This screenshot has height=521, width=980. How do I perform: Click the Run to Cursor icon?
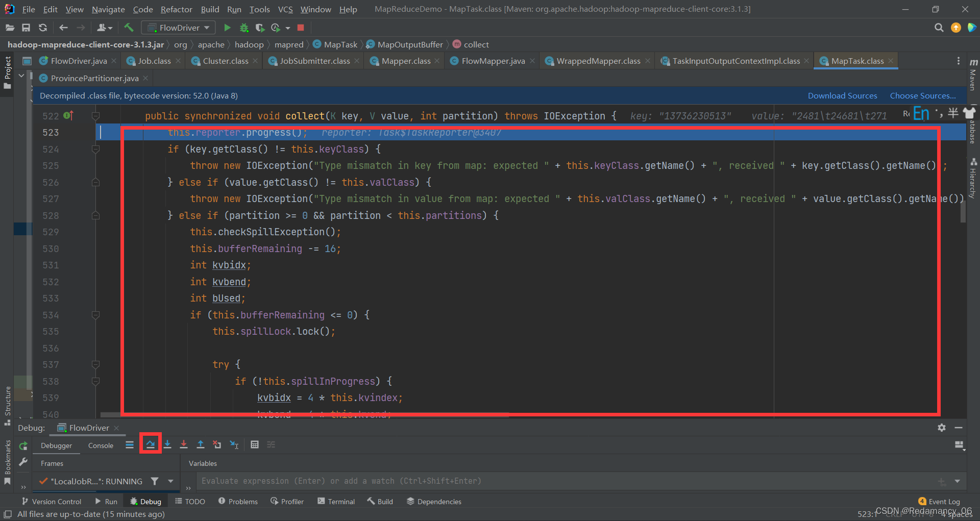pos(234,444)
